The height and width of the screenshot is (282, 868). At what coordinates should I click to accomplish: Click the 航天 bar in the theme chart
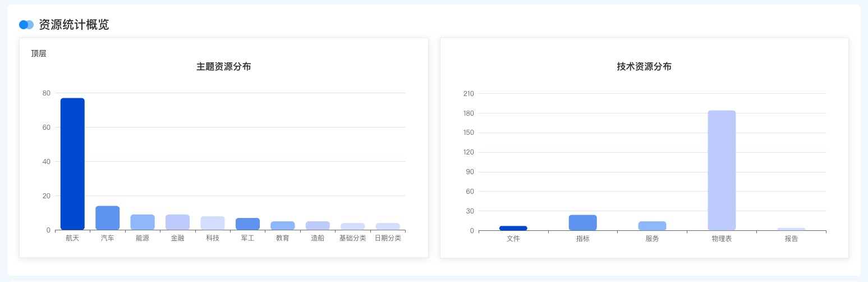(72, 164)
